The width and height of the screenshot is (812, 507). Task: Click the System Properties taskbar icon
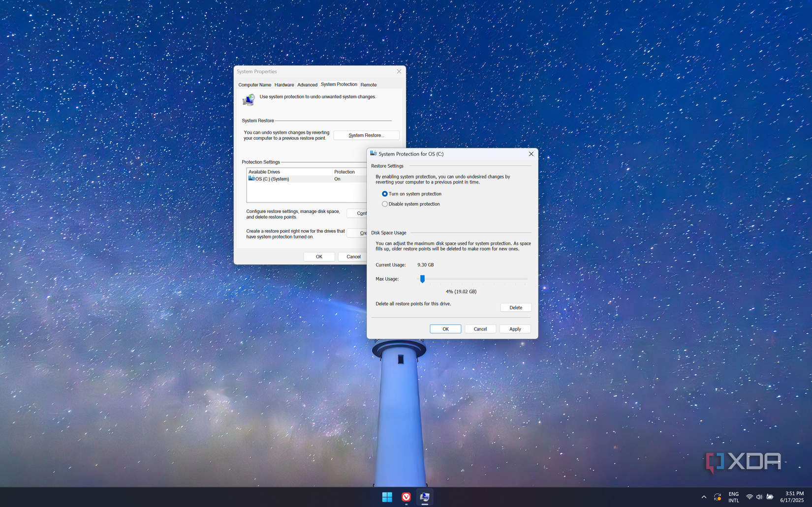click(x=424, y=497)
